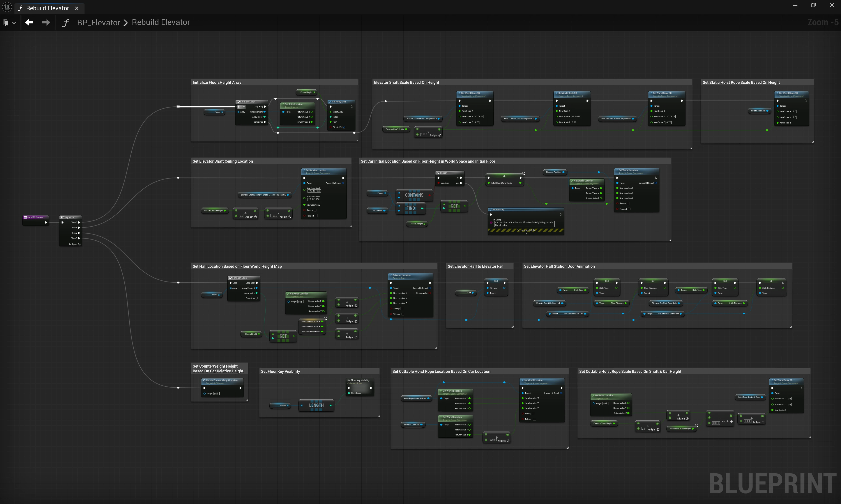Enable Teleport checkbox on Set Relative Location
Image resolution: width=841 pixels, height=504 pixels.
(x=316, y=216)
